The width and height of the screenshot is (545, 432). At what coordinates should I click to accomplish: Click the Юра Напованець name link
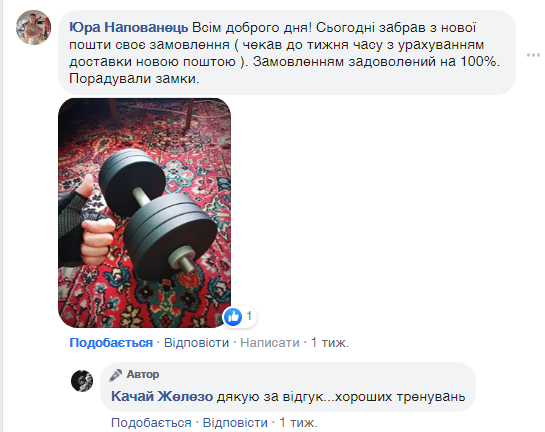point(129,27)
